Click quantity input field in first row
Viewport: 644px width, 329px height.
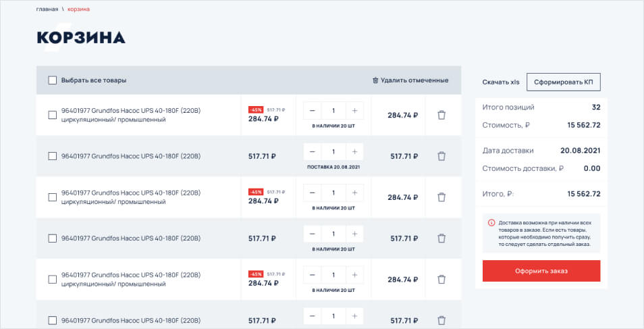[x=333, y=110]
